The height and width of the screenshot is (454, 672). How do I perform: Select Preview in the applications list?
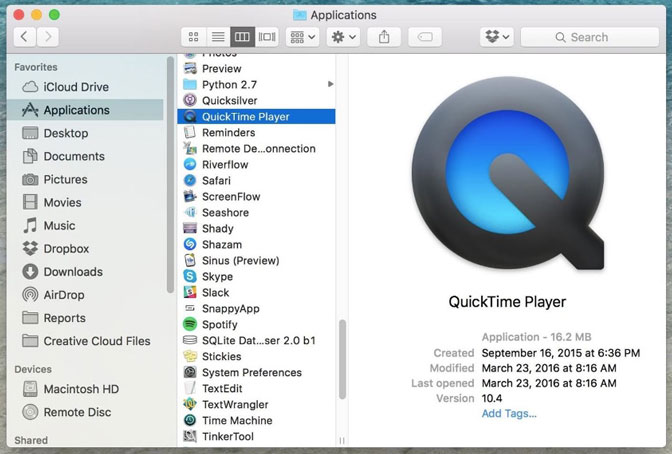[x=256, y=69]
